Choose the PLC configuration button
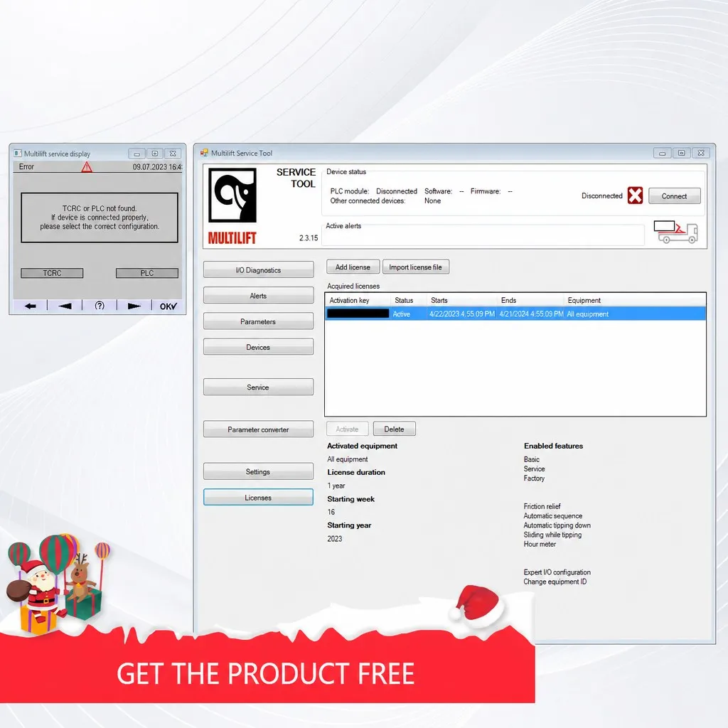 [146, 273]
